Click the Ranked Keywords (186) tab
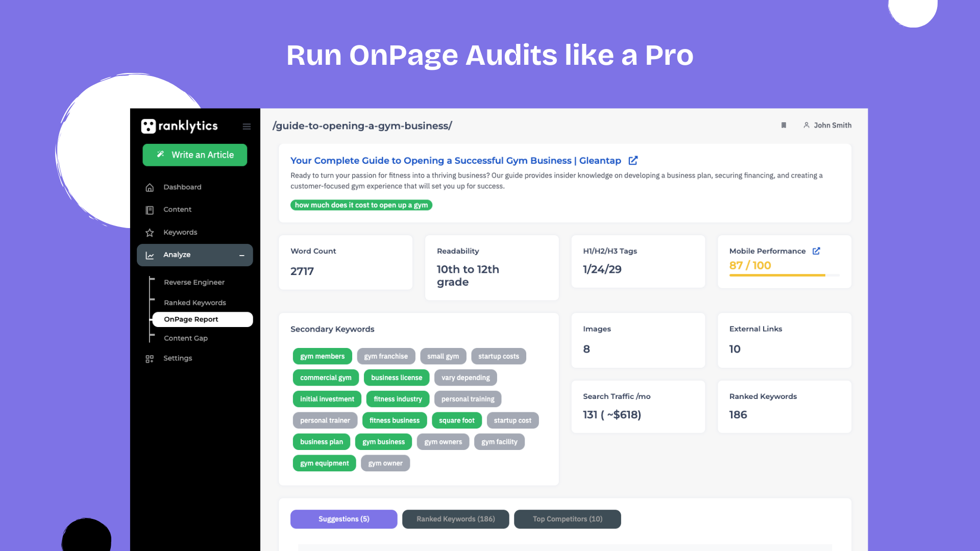 (x=456, y=519)
